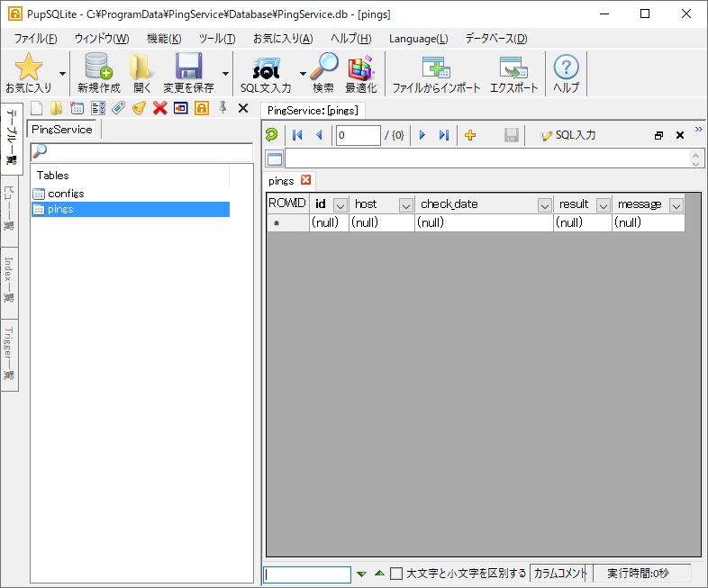
Task: Go to the last record arrow
Action: pos(443,135)
